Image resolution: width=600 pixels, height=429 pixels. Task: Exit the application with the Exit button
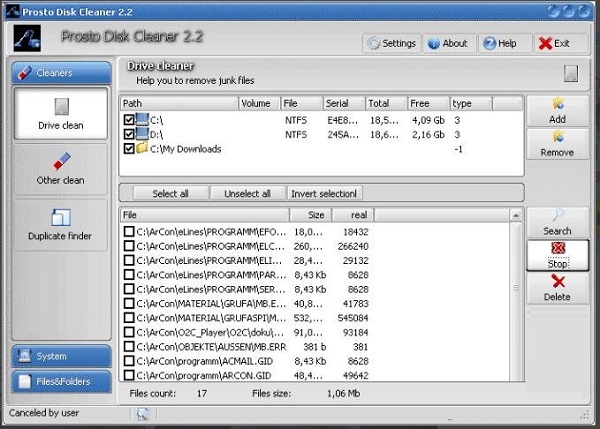561,43
